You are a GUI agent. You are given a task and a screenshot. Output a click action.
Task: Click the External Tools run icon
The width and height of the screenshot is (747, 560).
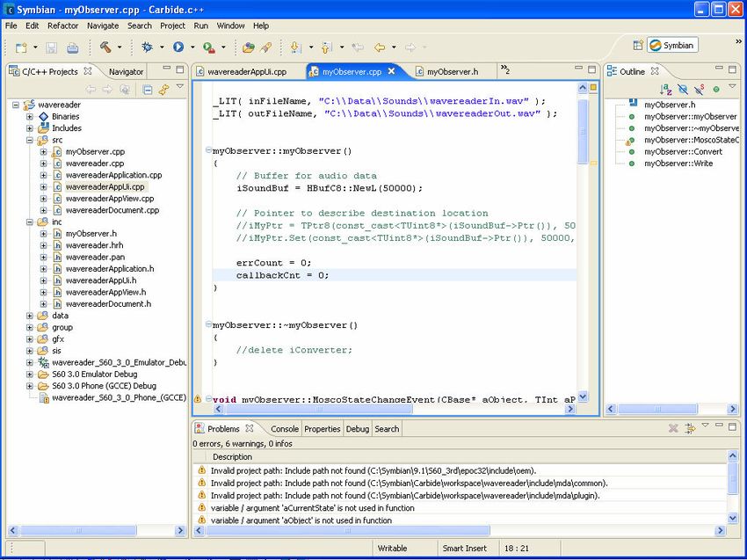(208, 47)
